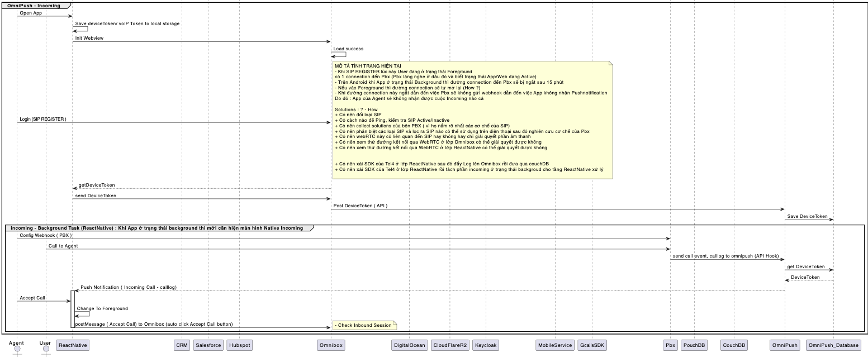Image resolution: width=868 pixels, height=357 pixels.
Task: Click the "Check Inbound Session" note
Action: click(363, 325)
